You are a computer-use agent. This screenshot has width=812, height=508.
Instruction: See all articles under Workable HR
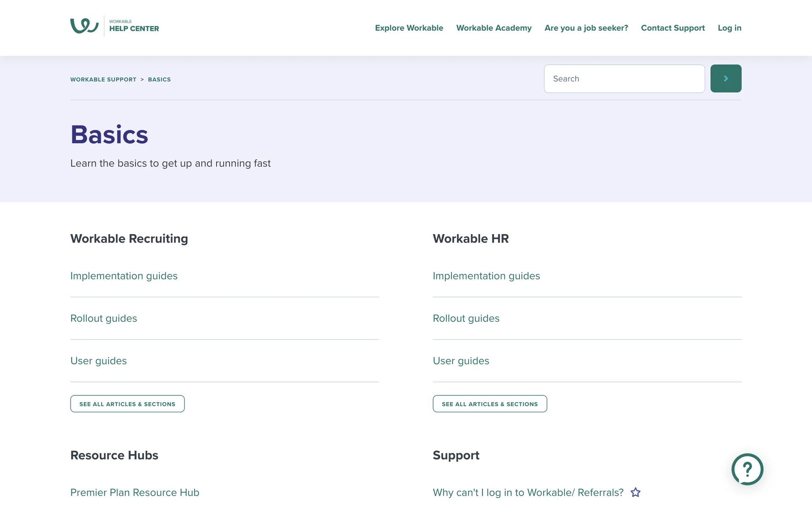489,404
